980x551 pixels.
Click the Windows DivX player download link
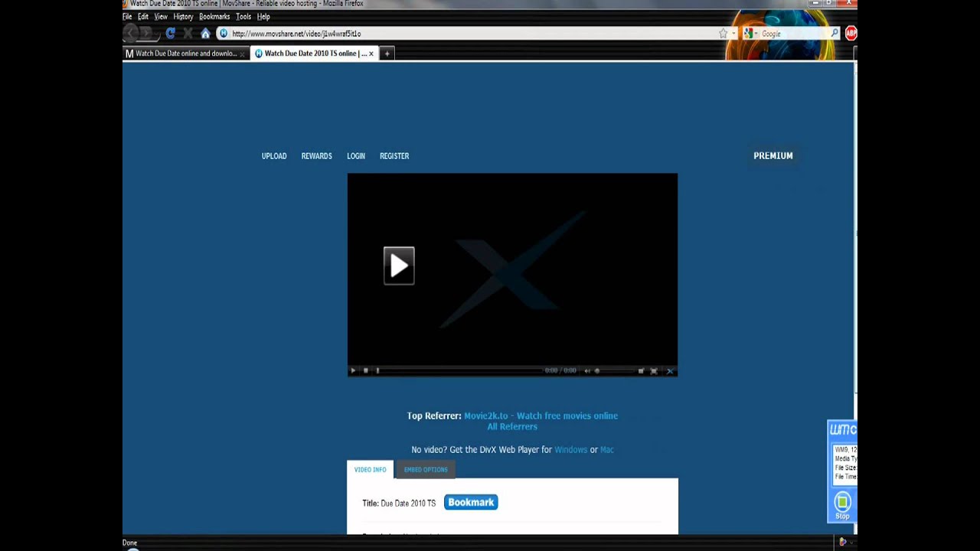click(x=570, y=450)
